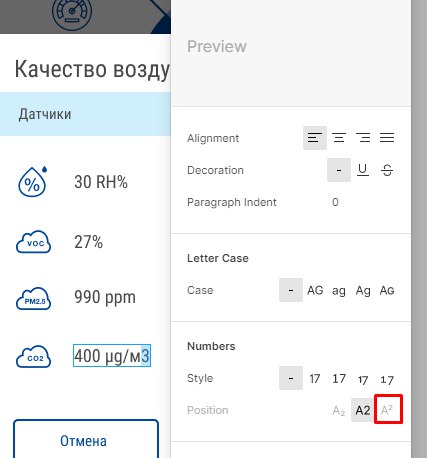Select no letter case dash option
The image size is (427, 458).
pyautogui.click(x=291, y=290)
